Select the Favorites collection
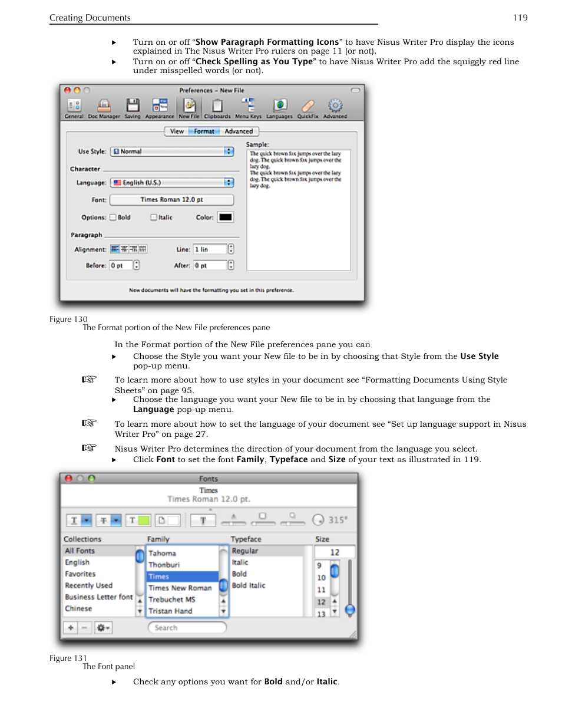Viewport: 562px width, 728px height. coord(99,574)
